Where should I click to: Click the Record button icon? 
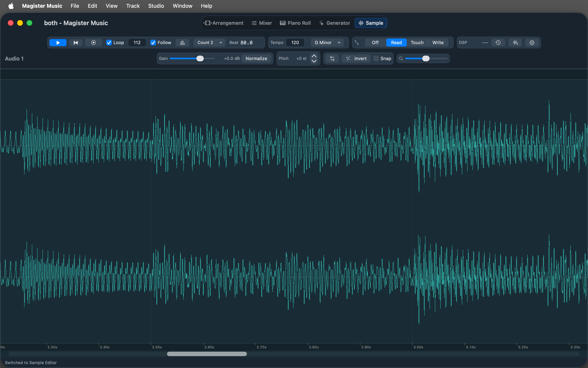tap(93, 43)
